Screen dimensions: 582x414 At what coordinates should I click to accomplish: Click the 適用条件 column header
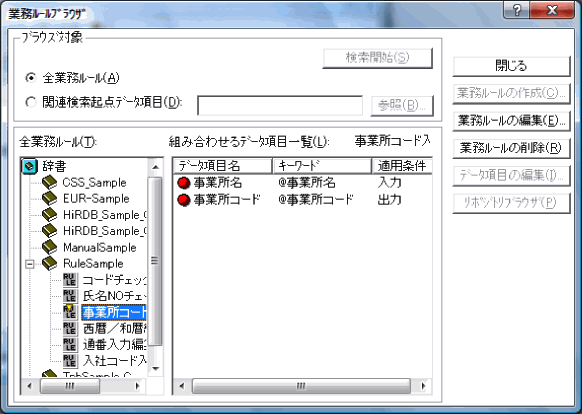click(x=402, y=166)
